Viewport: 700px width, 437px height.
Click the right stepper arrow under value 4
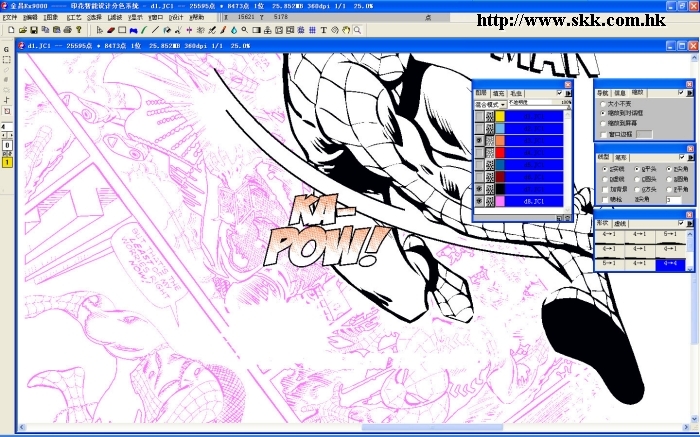(x=10, y=135)
